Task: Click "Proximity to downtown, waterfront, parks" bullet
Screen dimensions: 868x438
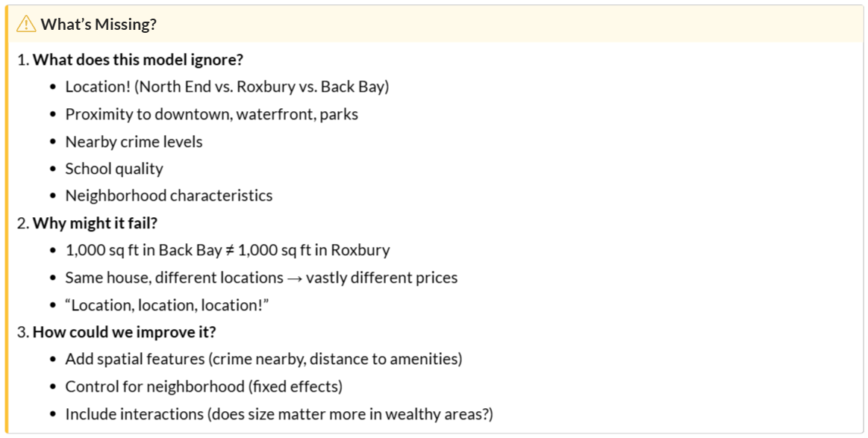Action: coord(211,114)
